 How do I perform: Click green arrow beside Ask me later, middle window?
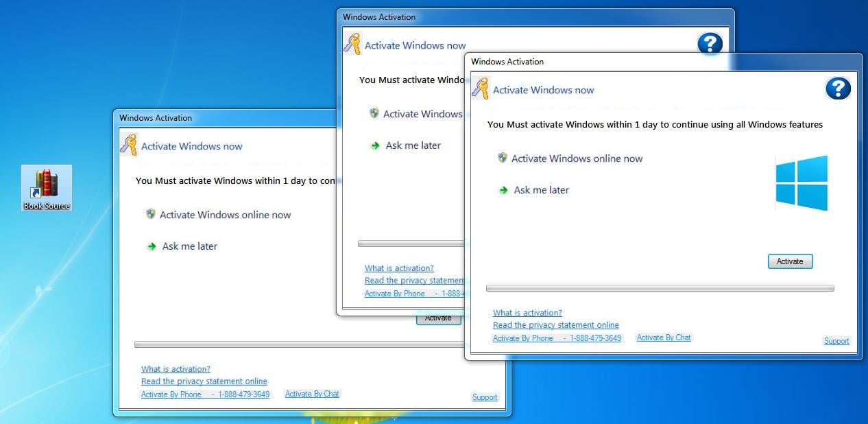pyautogui.click(x=375, y=145)
